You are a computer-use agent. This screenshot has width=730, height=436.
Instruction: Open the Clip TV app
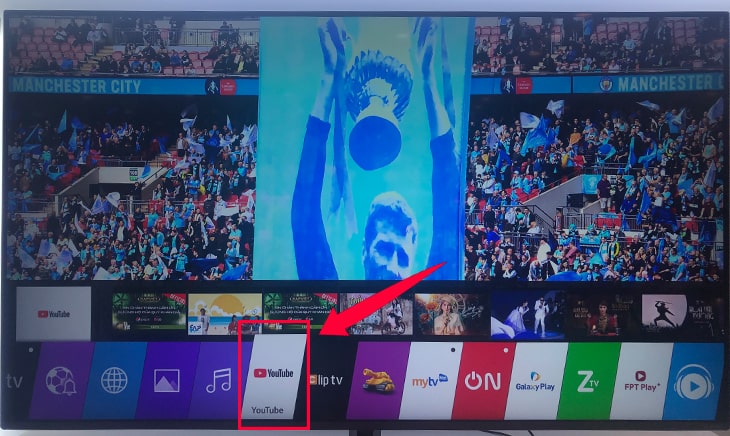327,381
